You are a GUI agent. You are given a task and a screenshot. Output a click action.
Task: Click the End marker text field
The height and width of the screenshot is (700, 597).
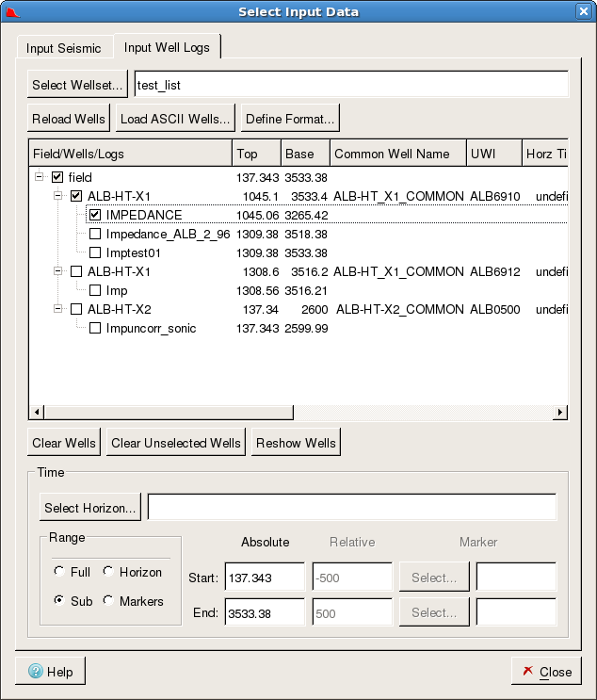(x=516, y=612)
